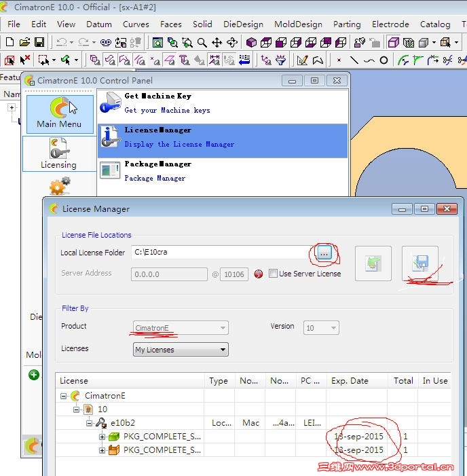This screenshot has height=476, width=467.
Task: Click the green import license button
Action: click(x=373, y=263)
